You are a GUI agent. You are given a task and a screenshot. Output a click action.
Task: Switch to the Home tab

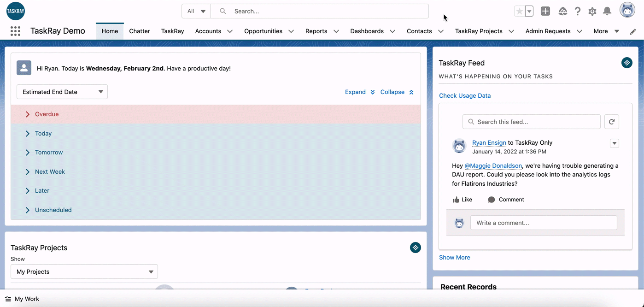click(110, 31)
